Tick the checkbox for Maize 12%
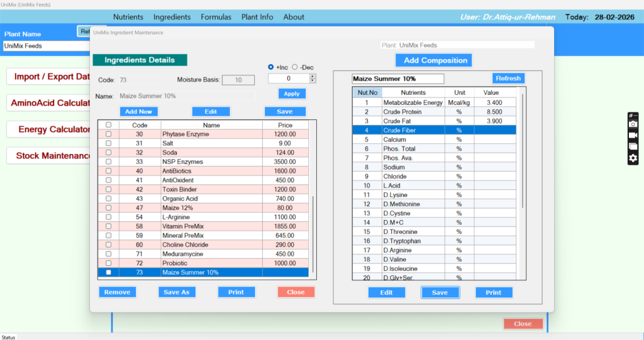The width and height of the screenshot is (644, 340). 108,208
